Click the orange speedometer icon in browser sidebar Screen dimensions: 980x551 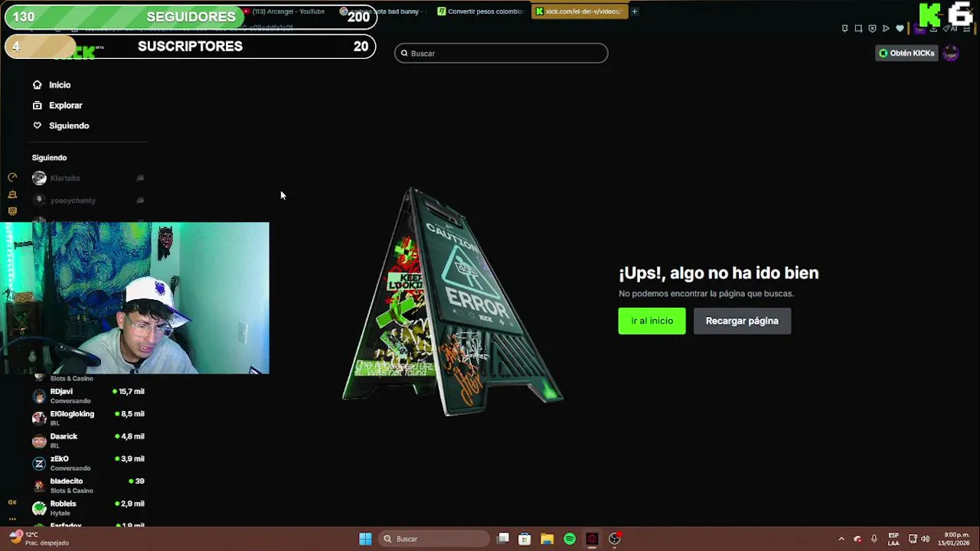point(12,178)
